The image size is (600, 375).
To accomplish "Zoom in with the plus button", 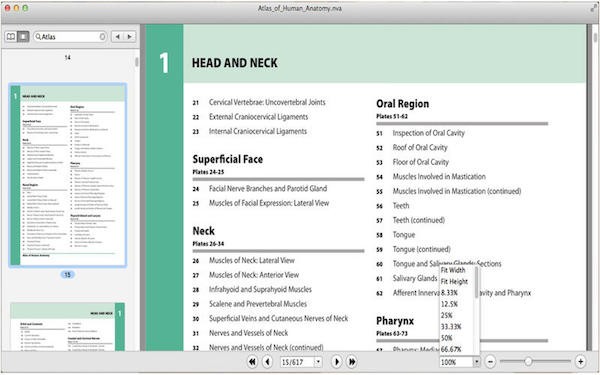I will pyautogui.click(x=580, y=362).
